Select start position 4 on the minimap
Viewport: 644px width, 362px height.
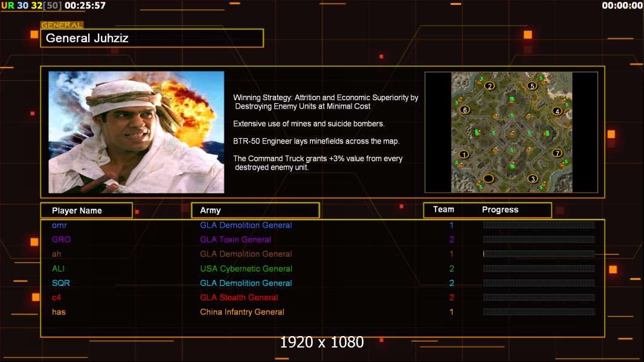[558, 111]
